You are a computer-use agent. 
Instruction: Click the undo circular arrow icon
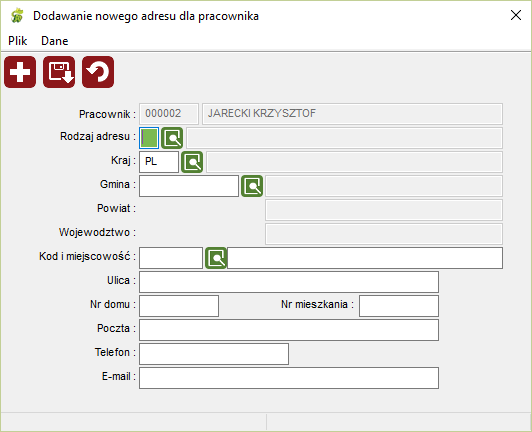(98, 72)
